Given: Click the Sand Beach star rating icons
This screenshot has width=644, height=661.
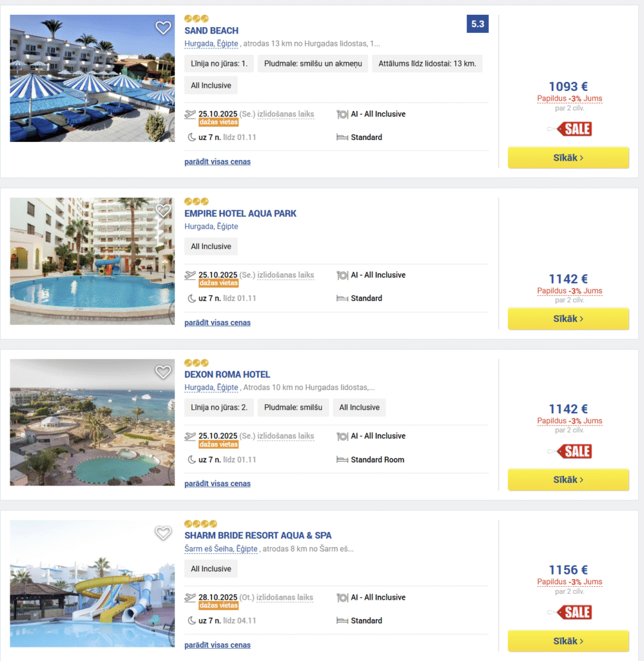Looking at the screenshot, I should coord(196,19).
